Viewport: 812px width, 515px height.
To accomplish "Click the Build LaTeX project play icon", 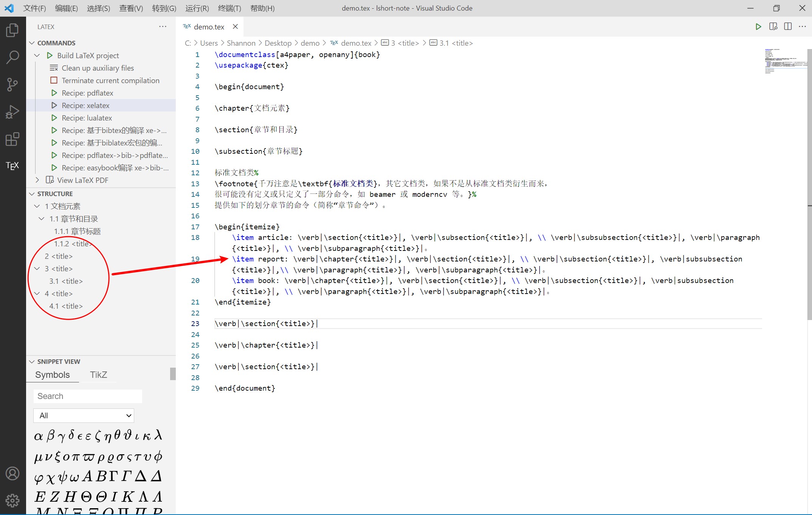I will (50, 55).
